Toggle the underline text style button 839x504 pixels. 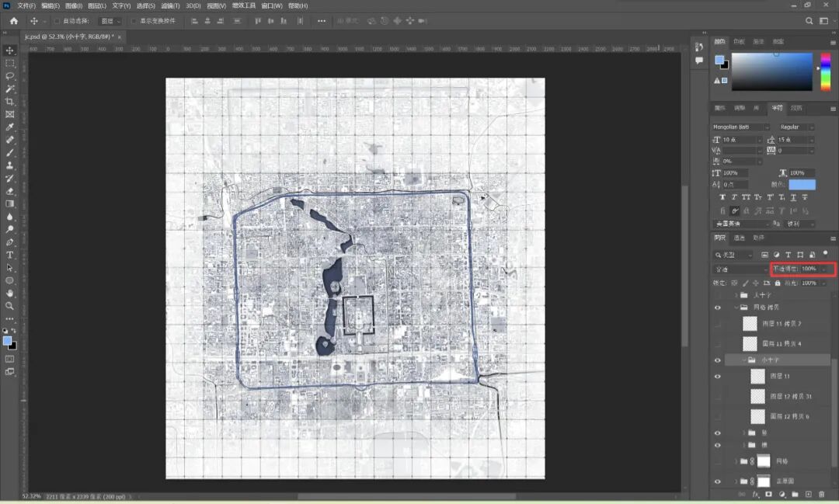(793, 197)
